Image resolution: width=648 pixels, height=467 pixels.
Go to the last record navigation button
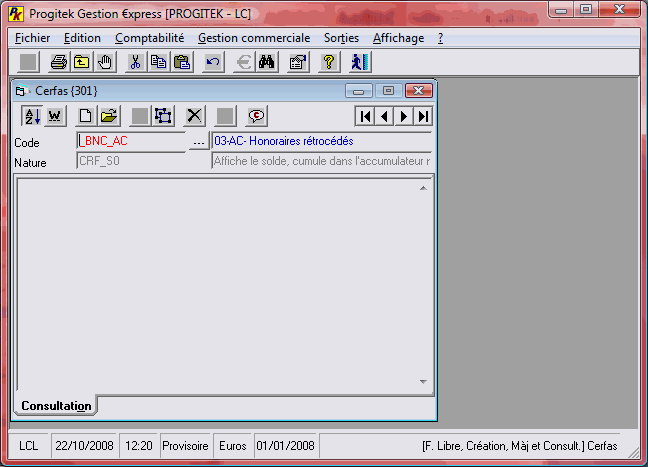[x=423, y=116]
